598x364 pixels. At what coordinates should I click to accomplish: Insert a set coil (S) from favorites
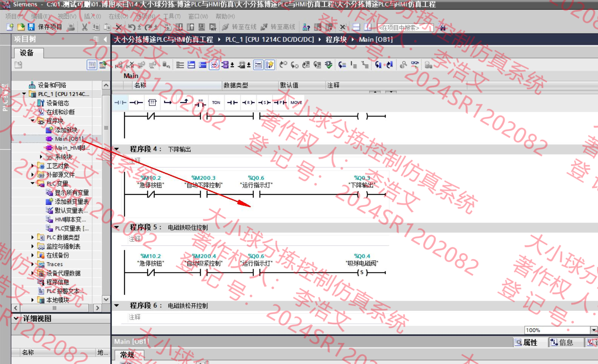264,102
